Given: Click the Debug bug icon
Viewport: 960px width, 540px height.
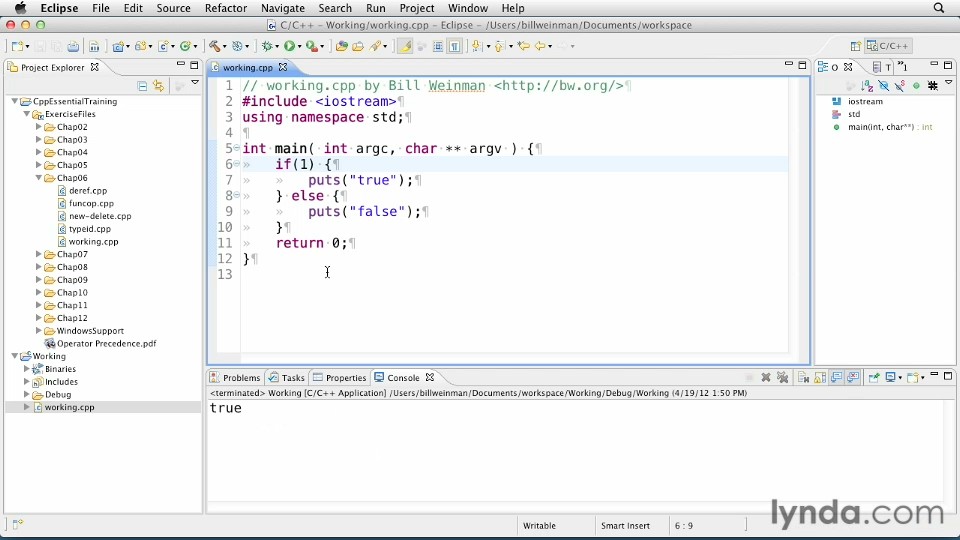Looking at the screenshot, I should pos(267,46).
